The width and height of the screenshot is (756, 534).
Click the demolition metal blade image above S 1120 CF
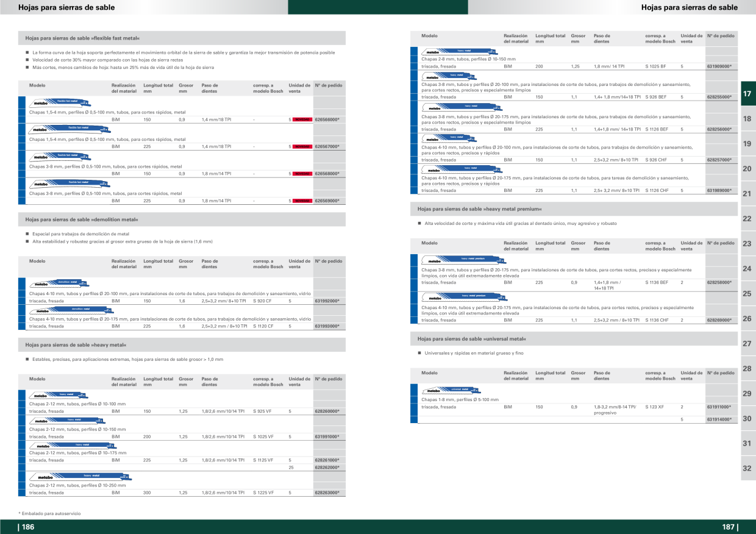(71, 310)
